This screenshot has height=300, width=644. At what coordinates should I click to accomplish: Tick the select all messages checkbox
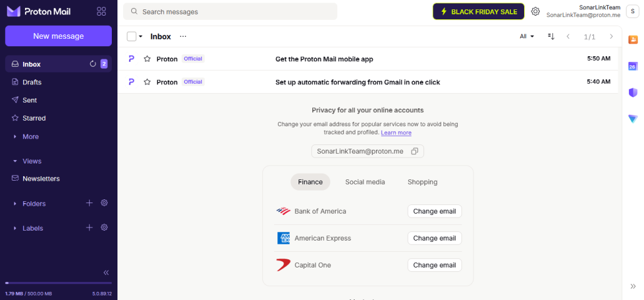[131, 37]
